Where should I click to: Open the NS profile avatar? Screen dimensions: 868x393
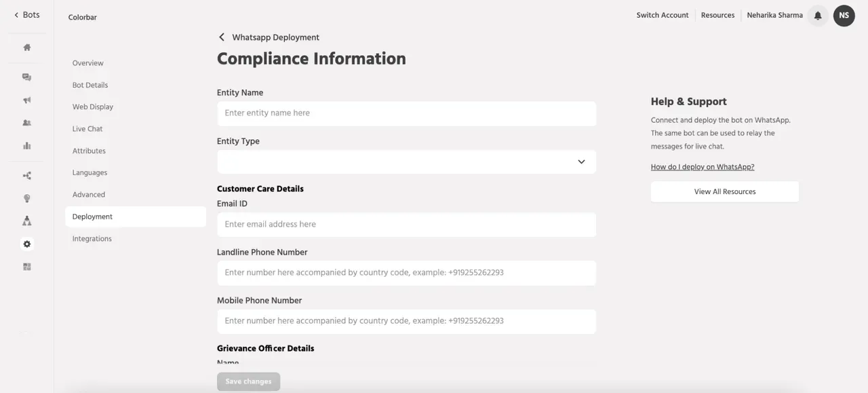click(x=844, y=16)
